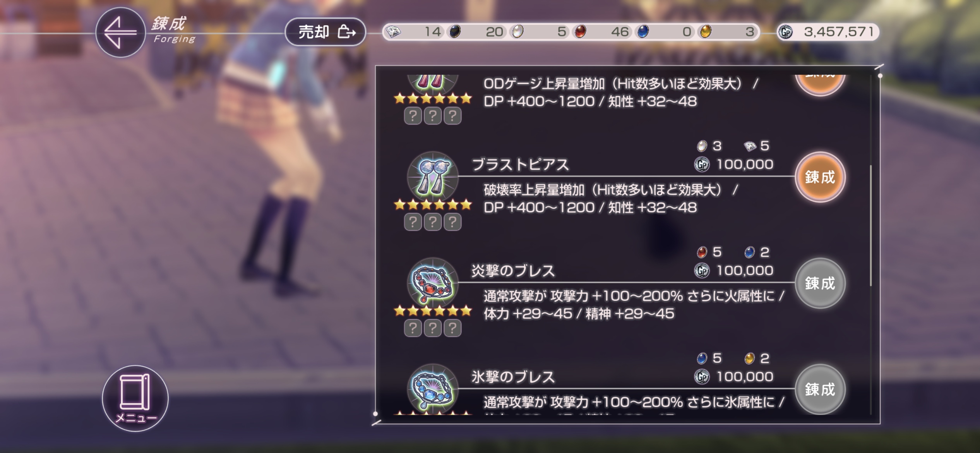Tap the blue gem material icon
This screenshot has width=980, height=453.
pos(643,32)
